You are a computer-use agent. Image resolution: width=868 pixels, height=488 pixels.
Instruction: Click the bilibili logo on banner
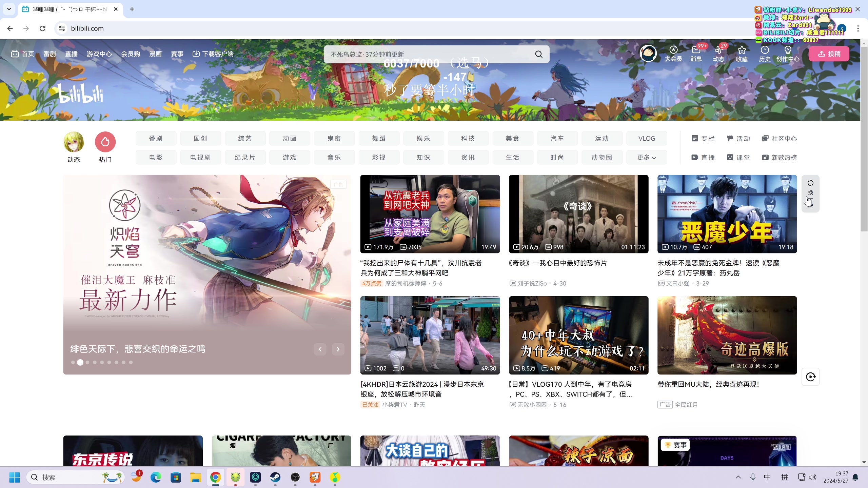[80, 94]
